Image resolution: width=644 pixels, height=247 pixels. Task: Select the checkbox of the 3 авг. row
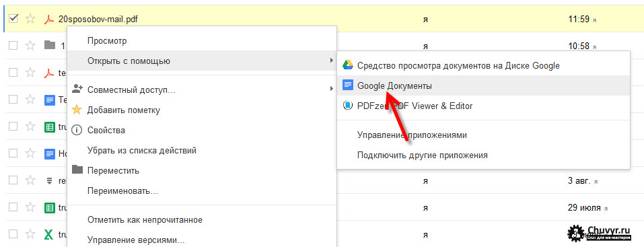click(13, 180)
